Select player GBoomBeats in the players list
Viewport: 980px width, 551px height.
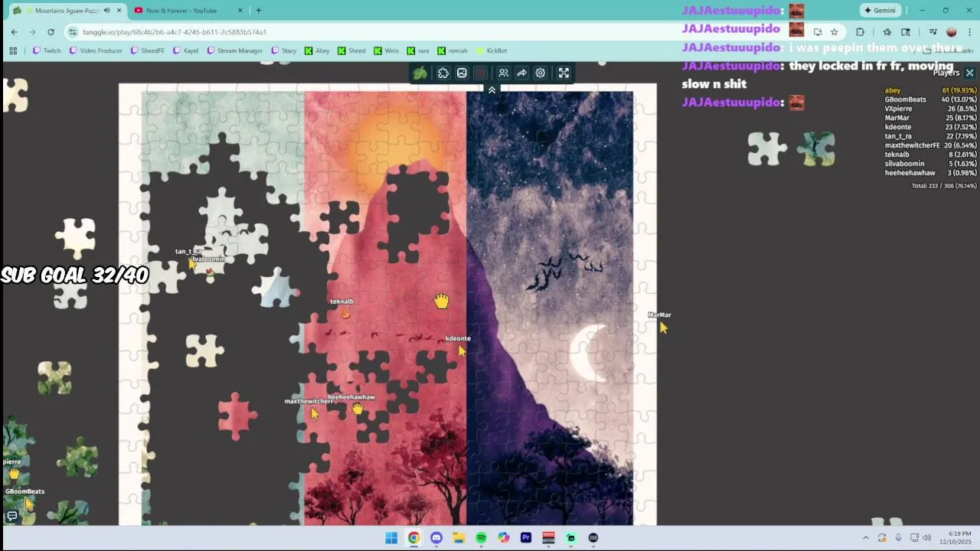(930, 99)
